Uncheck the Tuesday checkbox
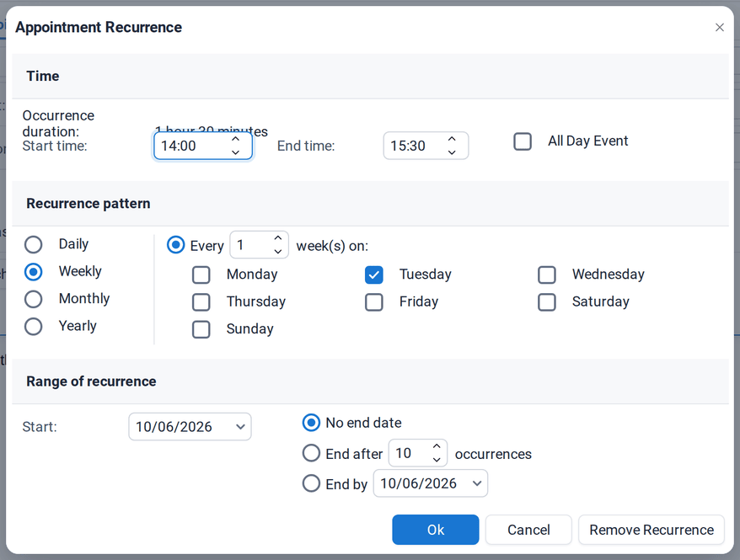The image size is (740, 560). pyautogui.click(x=373, y=275)
